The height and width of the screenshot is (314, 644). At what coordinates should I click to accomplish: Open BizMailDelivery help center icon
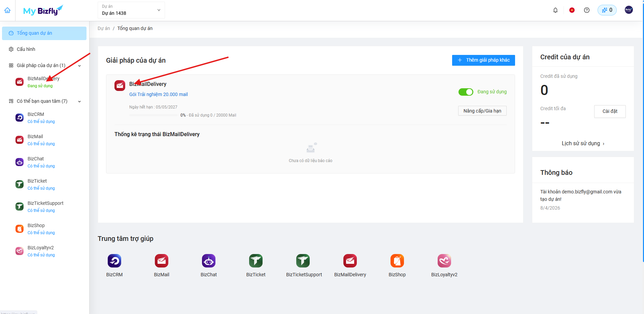point(350,261)
